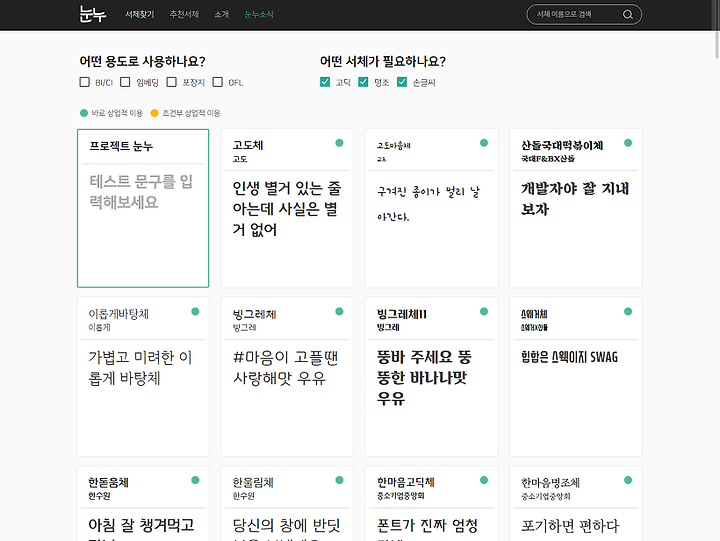Open the 소개 menu
This screenshot has width=720, height=541.
click(x=221, y=14)
